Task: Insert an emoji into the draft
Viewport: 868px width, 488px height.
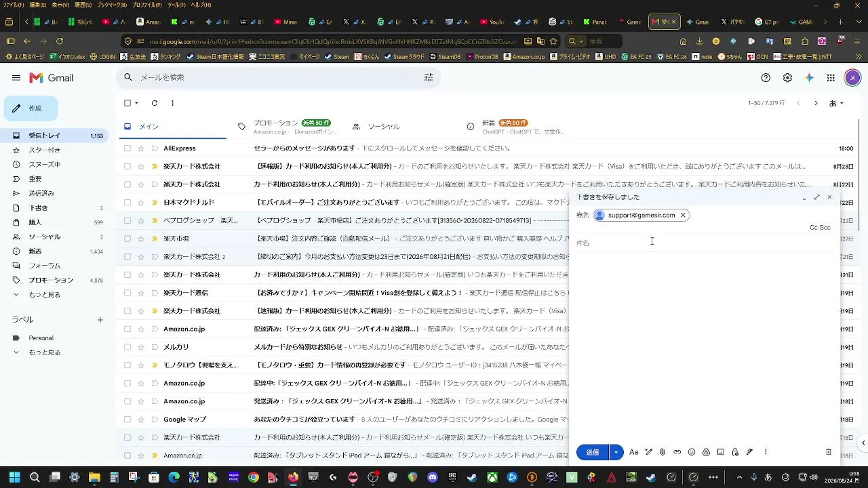Action: (x=692, y=452)
